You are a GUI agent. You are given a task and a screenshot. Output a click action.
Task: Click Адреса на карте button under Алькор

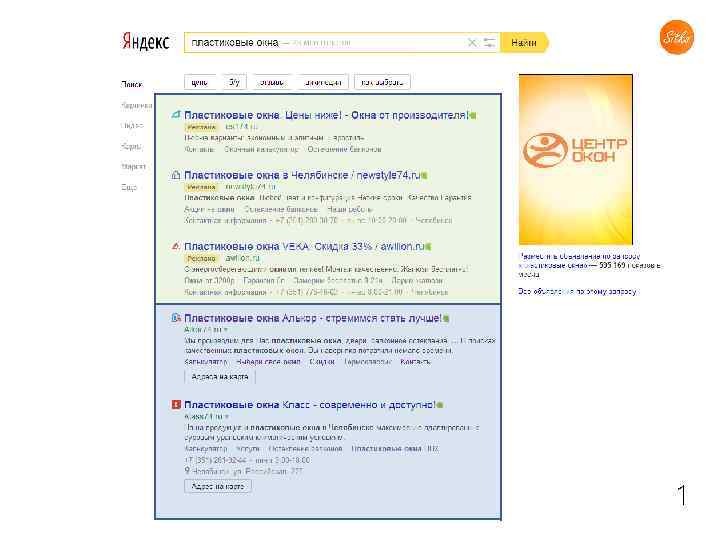tap(219, 377)
